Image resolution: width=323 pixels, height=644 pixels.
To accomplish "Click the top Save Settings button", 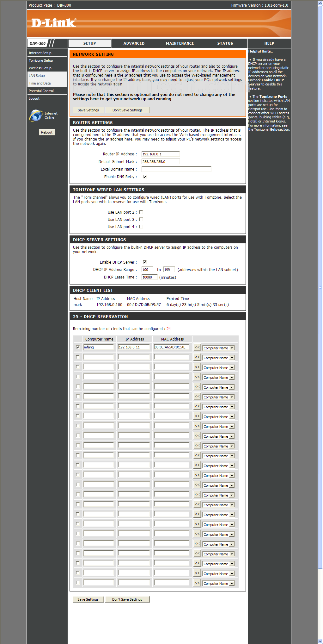I will (x=88, y=110).
